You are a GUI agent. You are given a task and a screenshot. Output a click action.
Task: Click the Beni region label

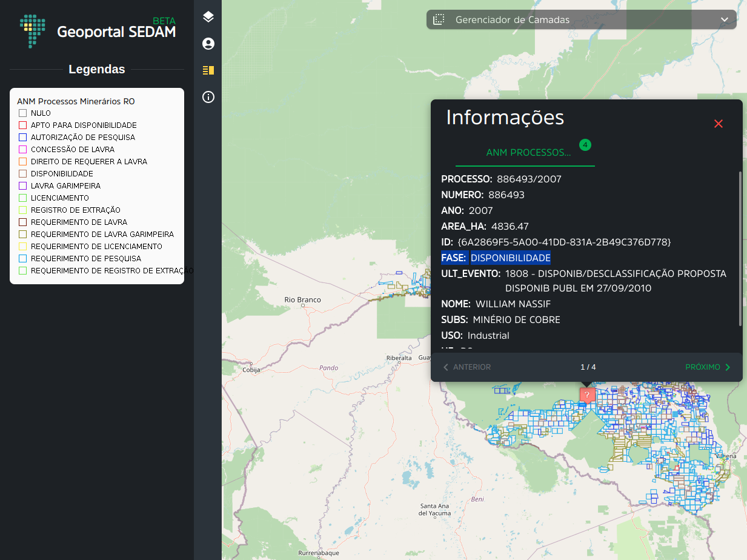(477, 499)
